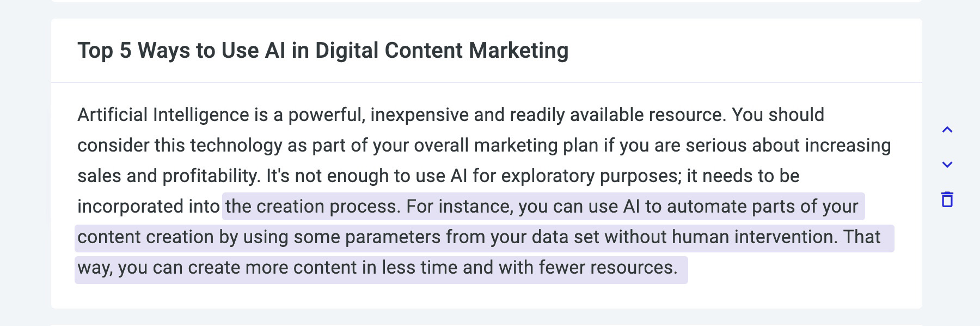Click highlighted phrase "some parameters from your data set"
The width and height of the screenshot is (980, 326).
tap(446, 237)
